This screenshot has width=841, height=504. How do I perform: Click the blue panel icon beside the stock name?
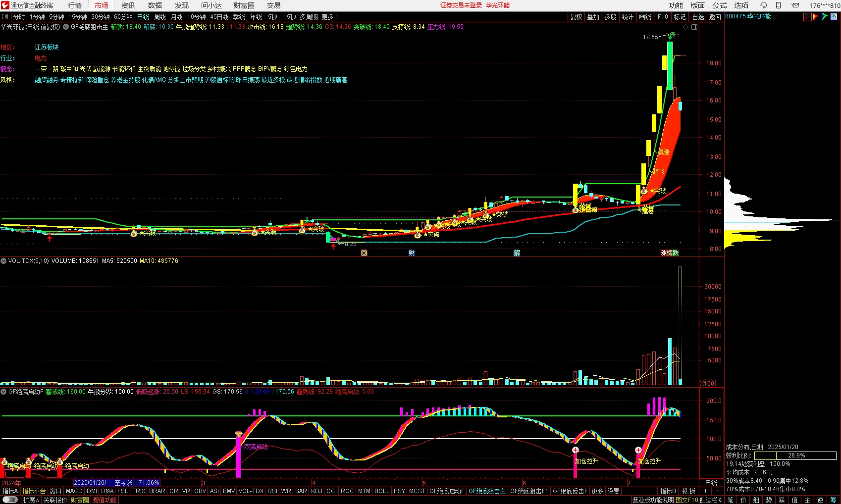[834, 17]
